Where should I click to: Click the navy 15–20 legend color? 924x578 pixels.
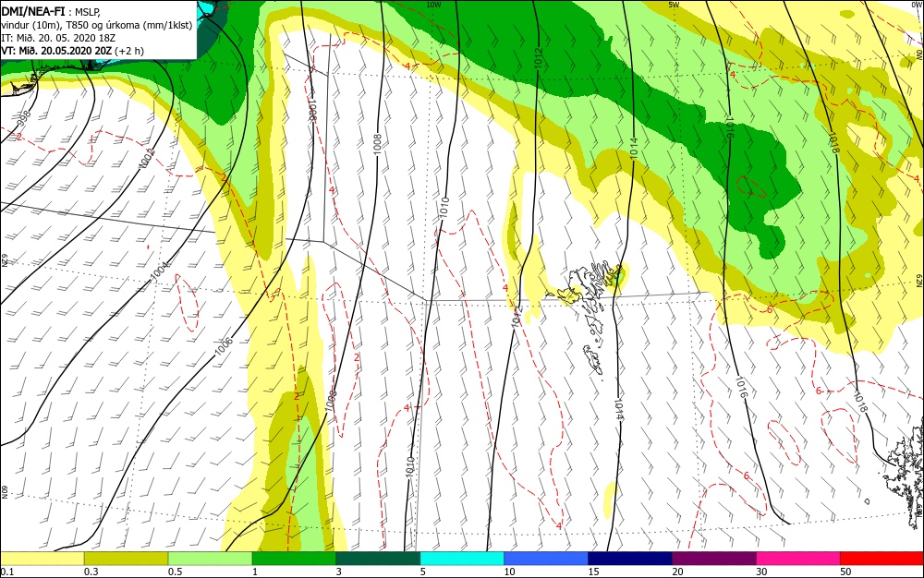tap(630, 559)
